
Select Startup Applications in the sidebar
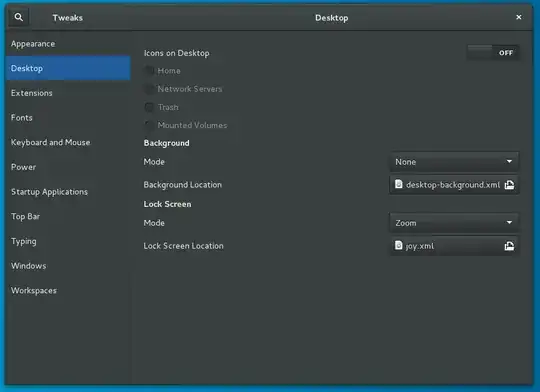click(x=68, y=192)
